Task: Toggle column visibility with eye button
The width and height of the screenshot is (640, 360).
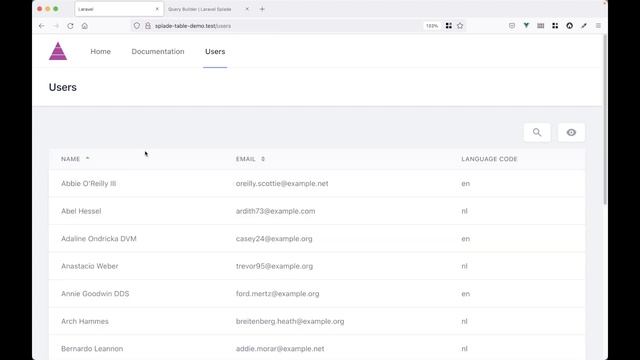Action: tap(571, 132)
